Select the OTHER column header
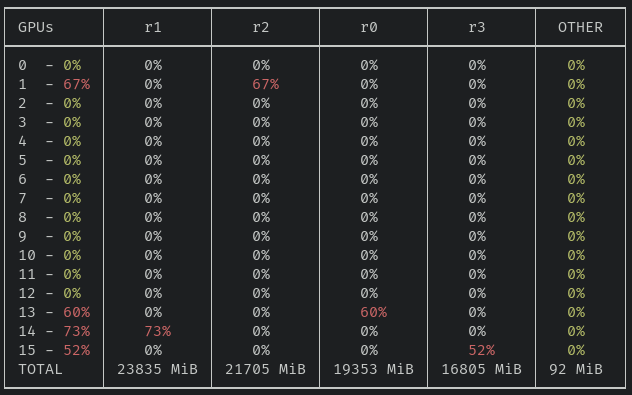This screenshot has height=395, width=632. tap(580, 27)
